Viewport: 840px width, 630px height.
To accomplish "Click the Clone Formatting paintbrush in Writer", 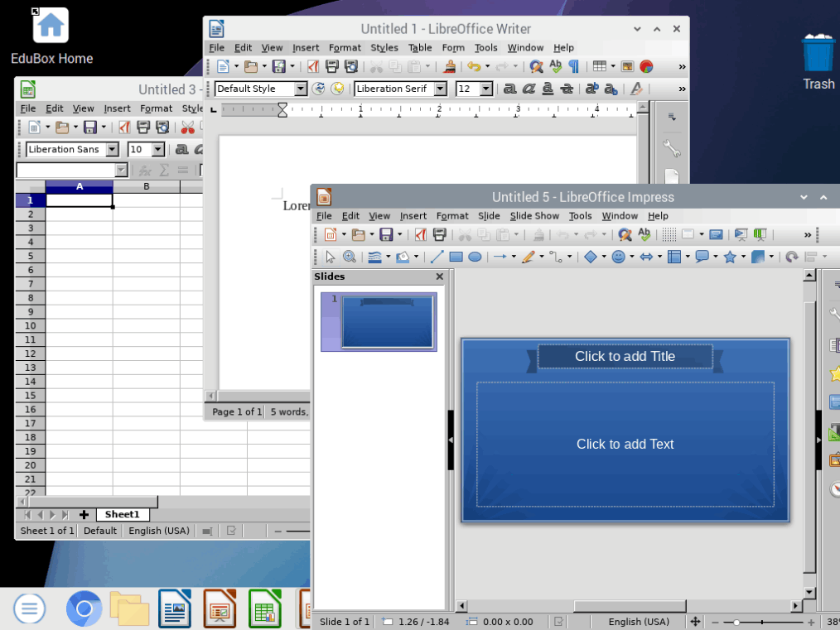I will click(449, 67).
